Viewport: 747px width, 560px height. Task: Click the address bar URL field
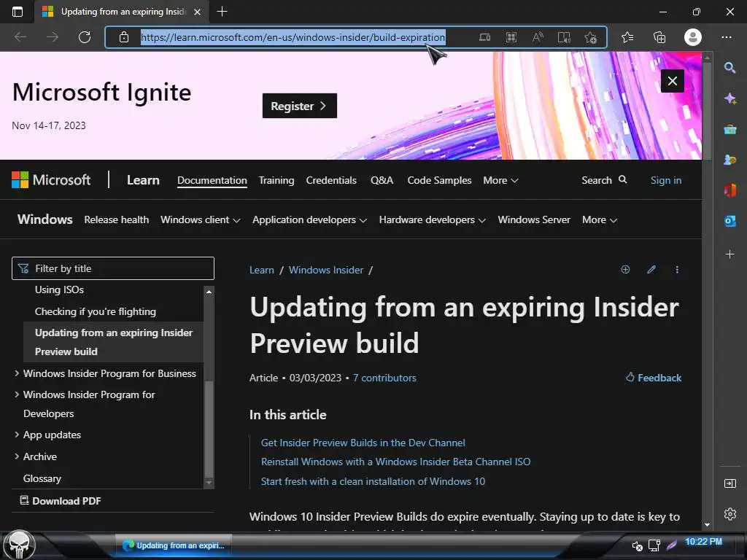(293, 37)
